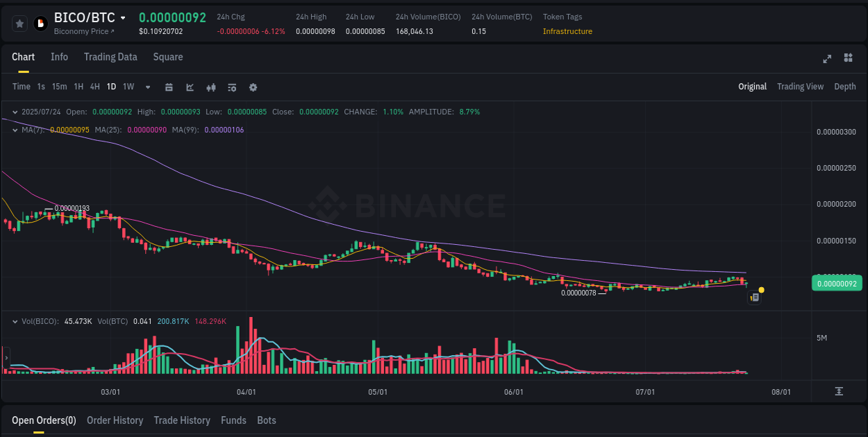Open the chart layout widgets icon
Screen dimensions: 868x437
tap(848, 60)
